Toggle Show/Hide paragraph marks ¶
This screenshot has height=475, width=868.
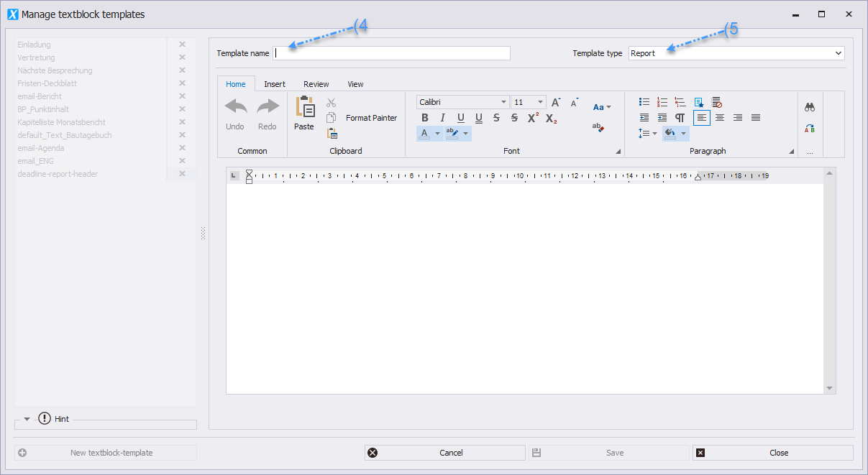[680, 118]
